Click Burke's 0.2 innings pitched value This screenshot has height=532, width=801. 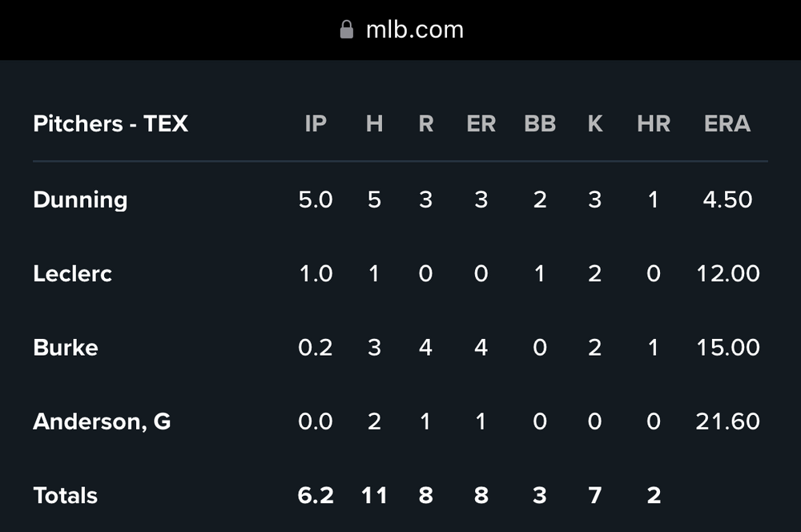coord(316,347)
